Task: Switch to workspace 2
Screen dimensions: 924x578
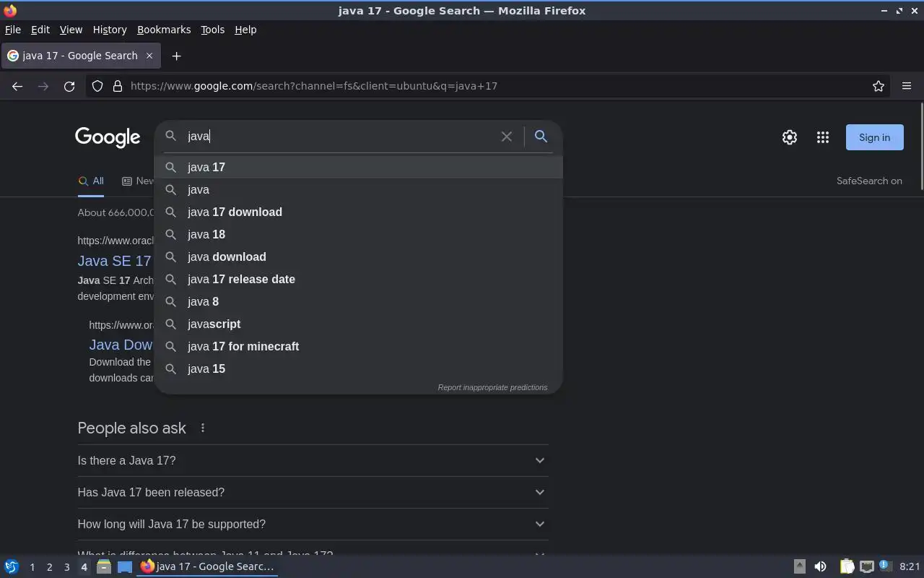Action: pos(49,567)
